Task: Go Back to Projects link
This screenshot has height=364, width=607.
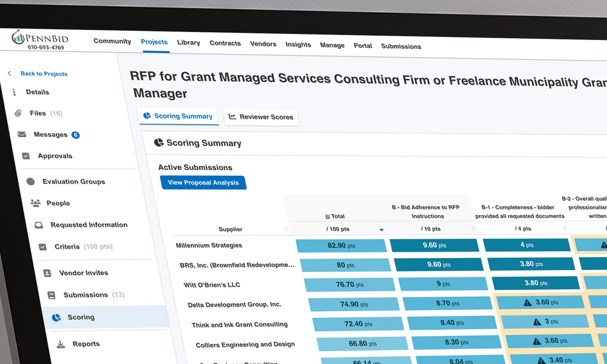Action: (44, 73)
